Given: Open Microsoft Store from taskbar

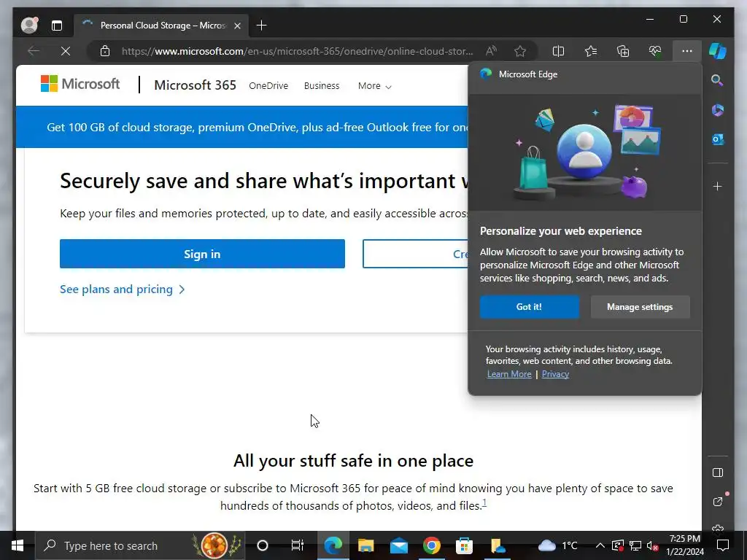Looking at the screenshot, I should coord(464,545).
